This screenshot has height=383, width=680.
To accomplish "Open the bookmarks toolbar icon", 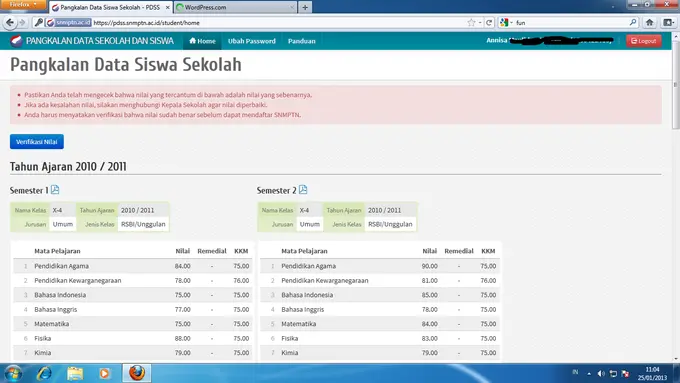I will coord(668,23).
